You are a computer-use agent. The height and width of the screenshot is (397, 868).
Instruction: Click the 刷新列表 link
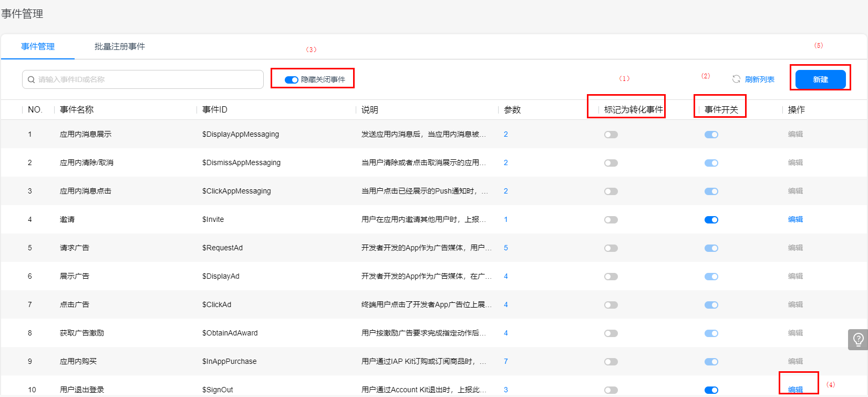(x=760, y=79)
